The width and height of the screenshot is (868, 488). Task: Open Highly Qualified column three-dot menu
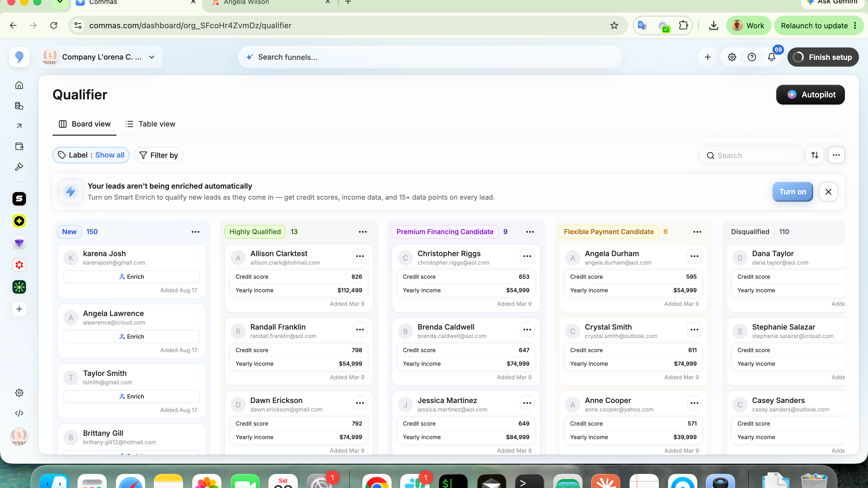coord(363,232)
